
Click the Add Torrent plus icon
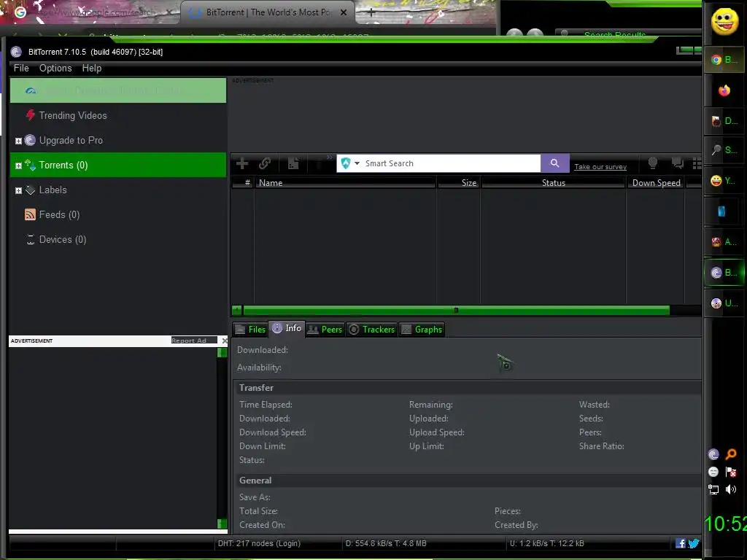[x=242, y=163]
